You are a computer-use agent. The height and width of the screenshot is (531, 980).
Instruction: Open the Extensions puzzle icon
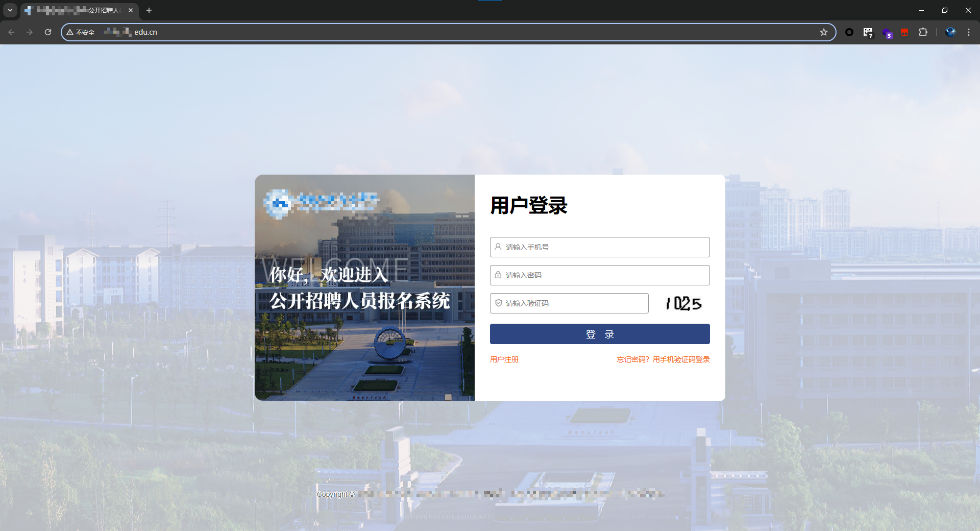pyautogui.click(x=923, y=32)
